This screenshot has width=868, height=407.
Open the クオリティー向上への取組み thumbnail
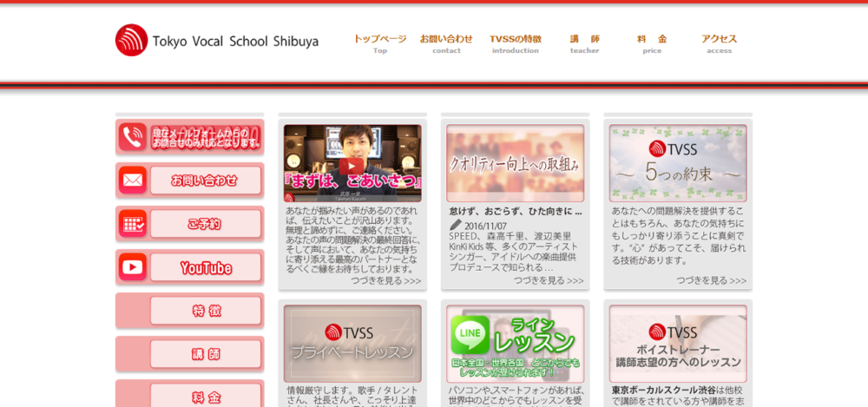[x=516, y=163]
